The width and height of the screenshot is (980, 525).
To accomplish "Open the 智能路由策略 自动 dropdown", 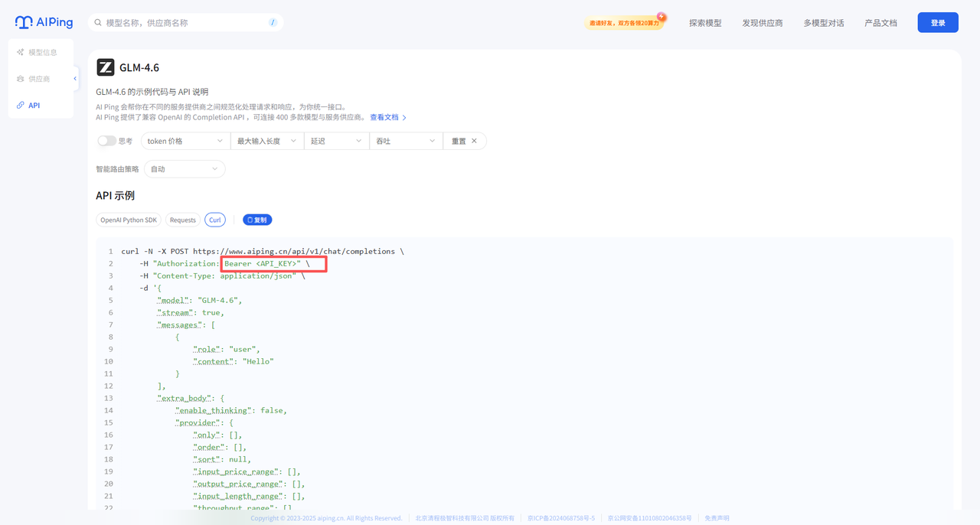I will pyautogui.click(x=185, y=168).
